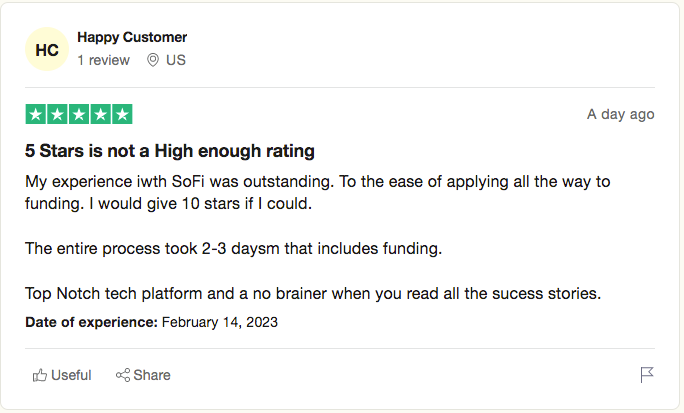Click the paragraph starting "My experience iwth SoFi"
The image size is (684, 413).
(x=318, y=193)
